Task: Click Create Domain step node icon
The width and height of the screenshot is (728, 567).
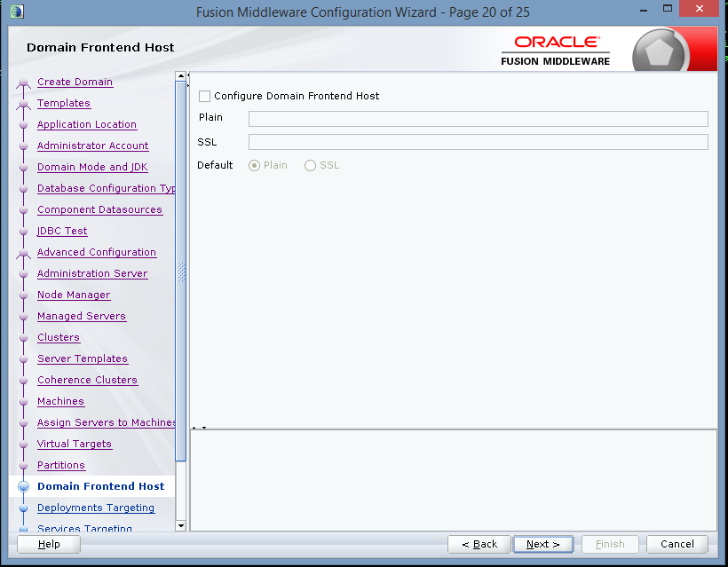Action: [24, 83]
